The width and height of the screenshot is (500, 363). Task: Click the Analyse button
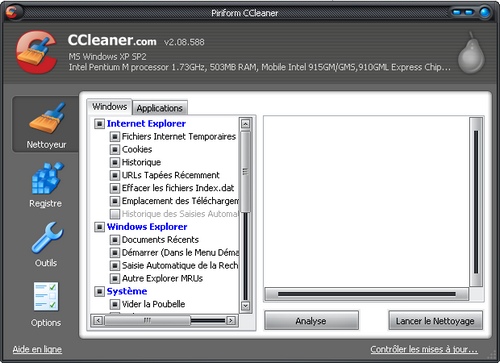pos(311,321)
